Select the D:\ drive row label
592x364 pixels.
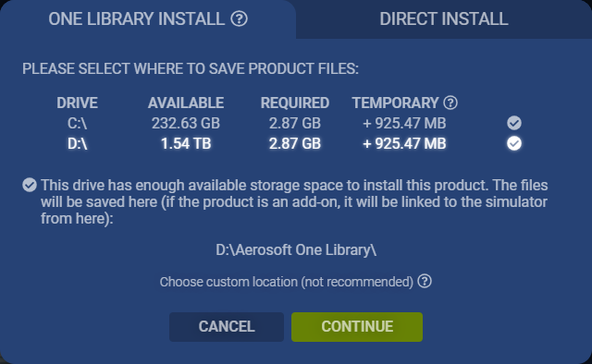coord(78,143)
